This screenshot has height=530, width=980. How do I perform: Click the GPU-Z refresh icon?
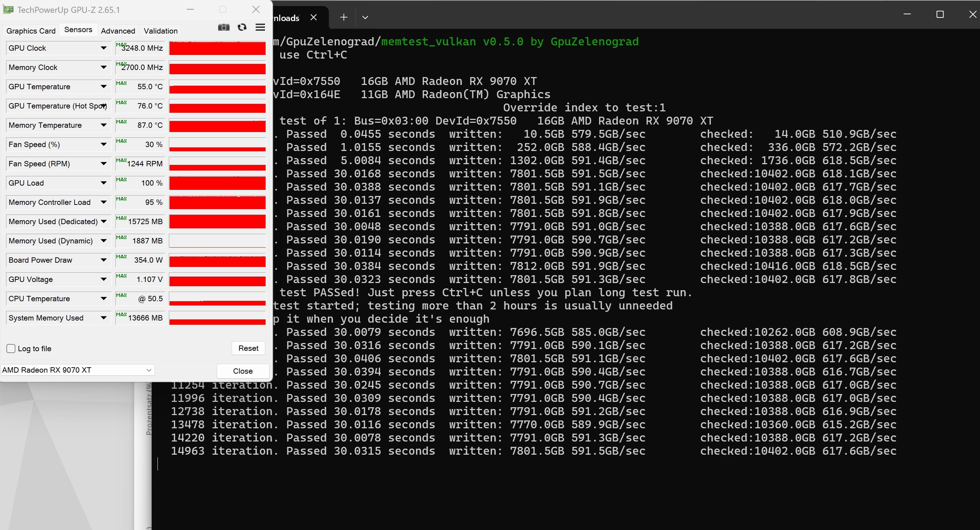click(242, 27)
